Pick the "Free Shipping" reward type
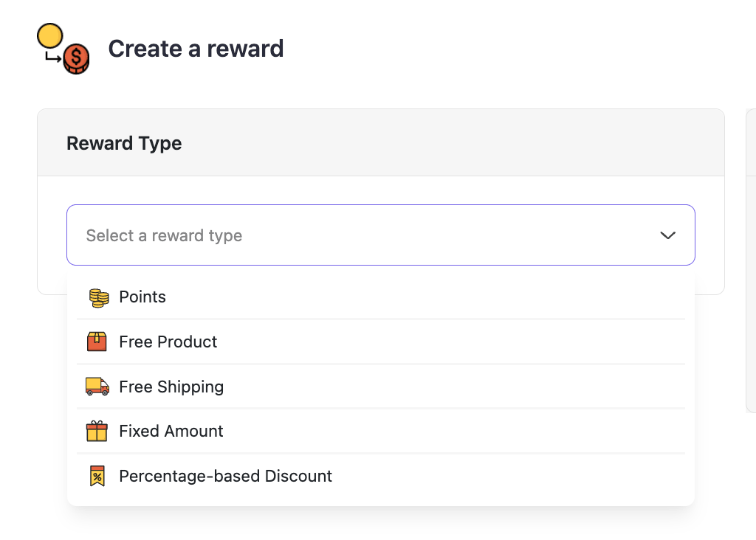 (171, 387)
